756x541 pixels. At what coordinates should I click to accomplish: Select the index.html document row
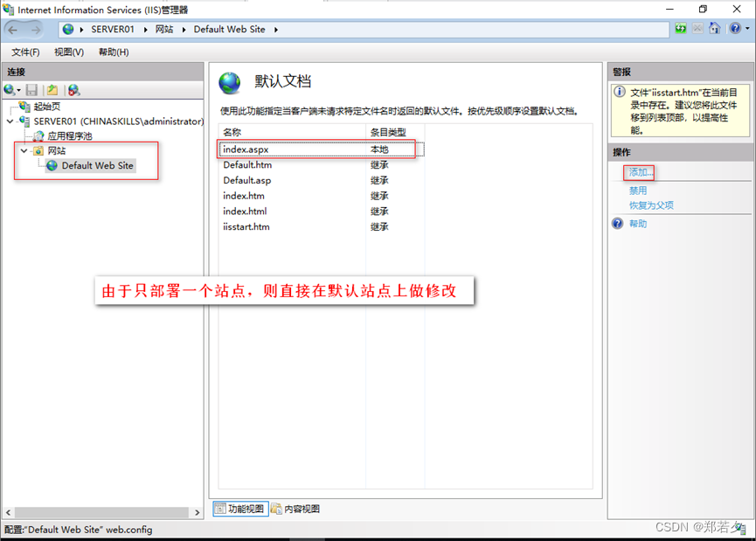[x=322, y=212]
